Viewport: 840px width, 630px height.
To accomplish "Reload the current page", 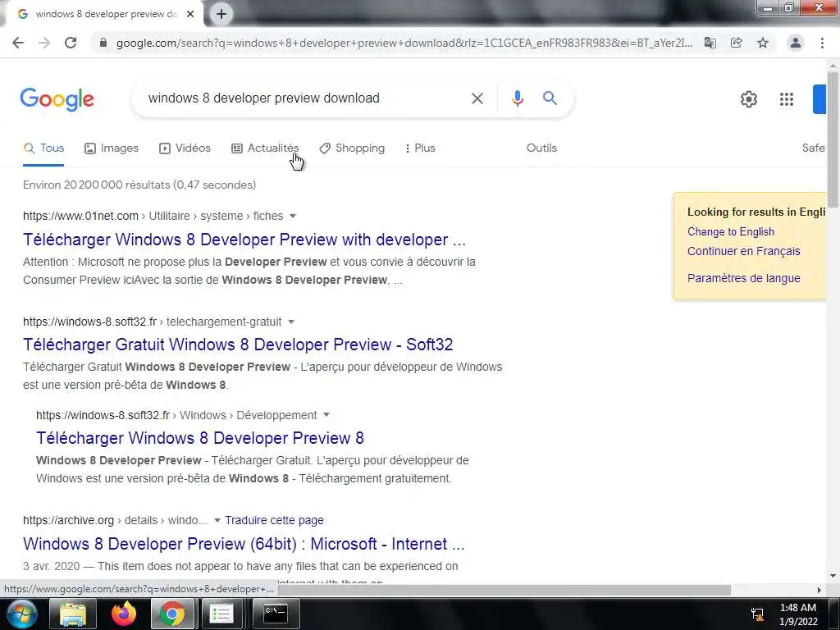I will pos(71,43).
